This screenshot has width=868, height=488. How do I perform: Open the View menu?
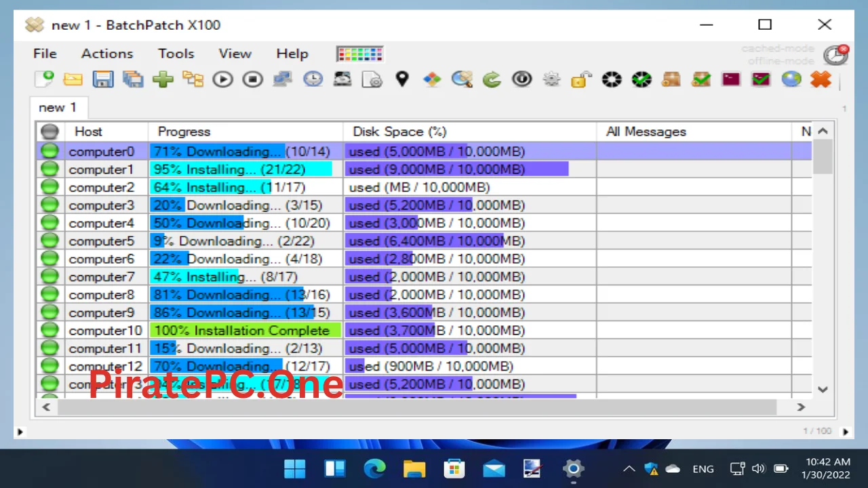coord(235,54)
